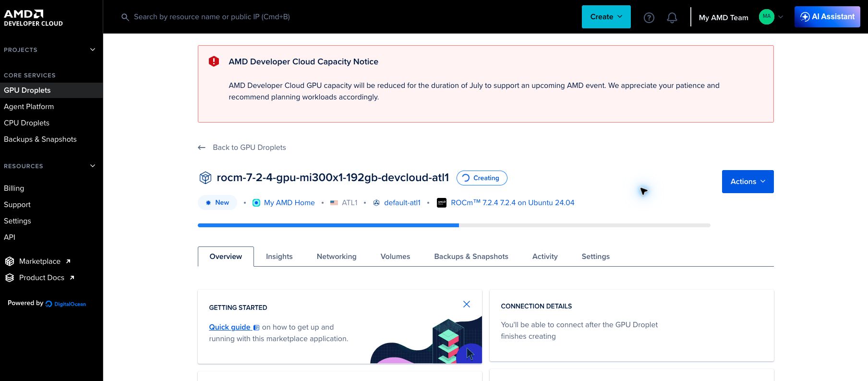The width and height of the screenshot is (868, 381).
Task: Open the default-atl1 link
Action: coord(402,203)
